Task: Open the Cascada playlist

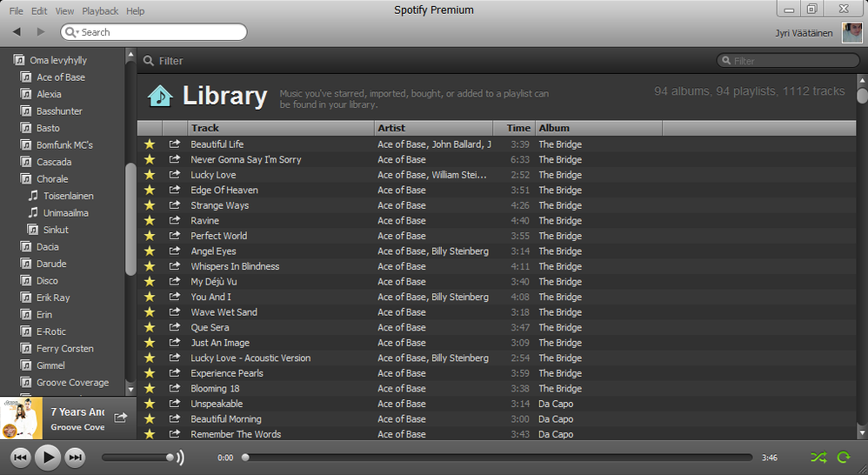Action: [54, 162]
